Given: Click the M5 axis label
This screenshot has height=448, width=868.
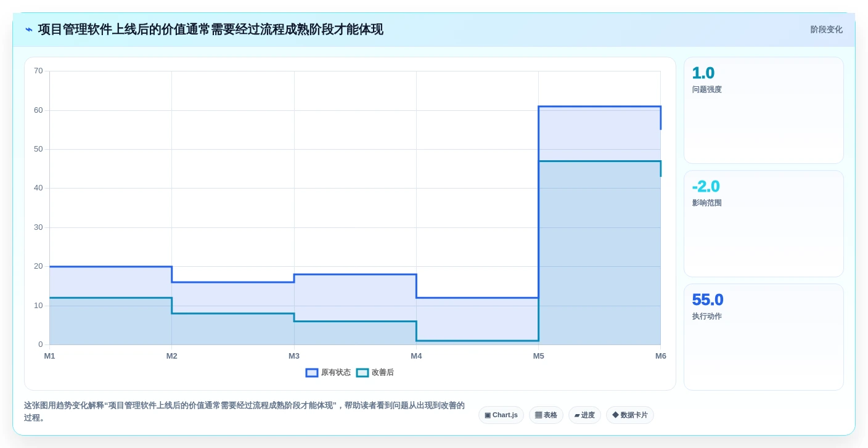Looking at the screenshot, I should pyautogui.click(x=539, y=356).
